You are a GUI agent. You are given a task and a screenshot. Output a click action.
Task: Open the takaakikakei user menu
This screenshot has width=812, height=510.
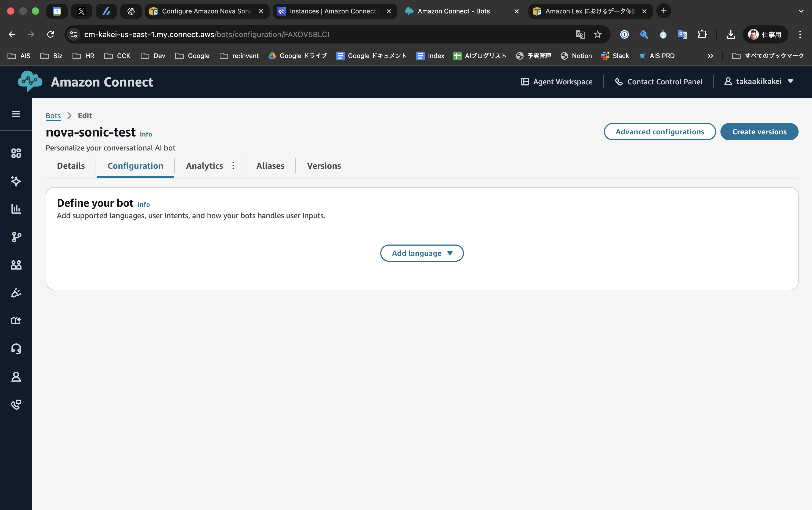click(758, 81)
